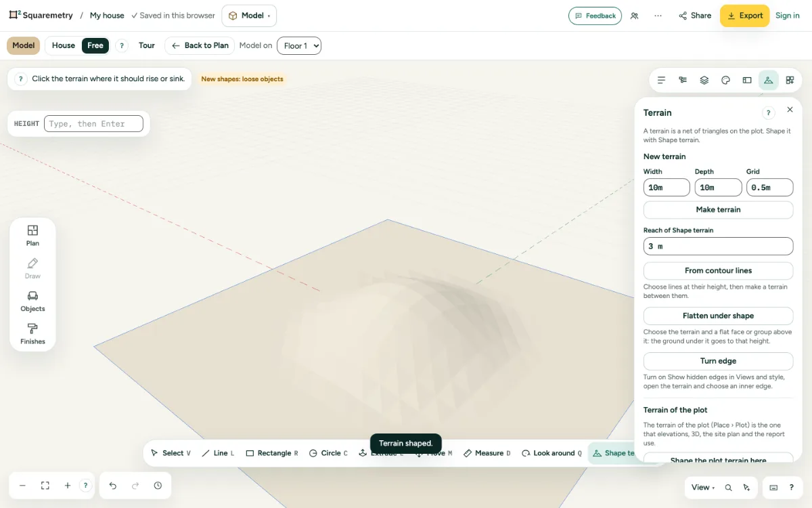812x508 pixels.
Task: Open the layers panel icon
Action: (x=704, y=80)
